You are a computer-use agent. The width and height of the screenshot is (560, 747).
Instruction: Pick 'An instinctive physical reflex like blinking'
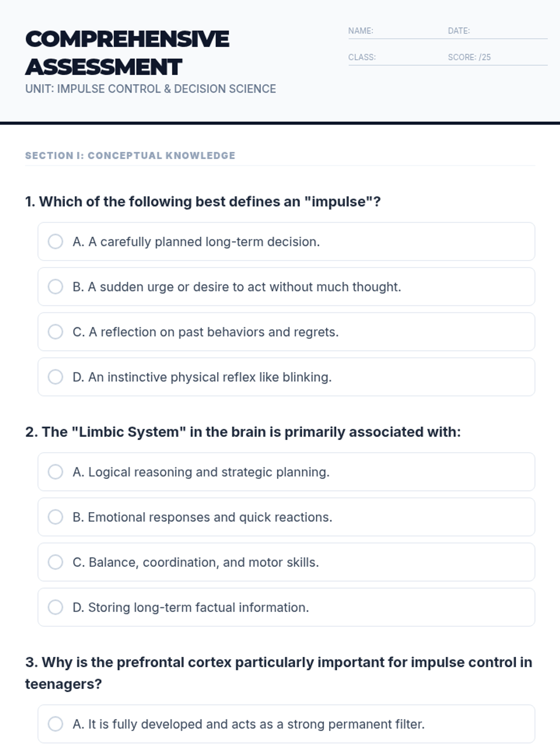56,377
